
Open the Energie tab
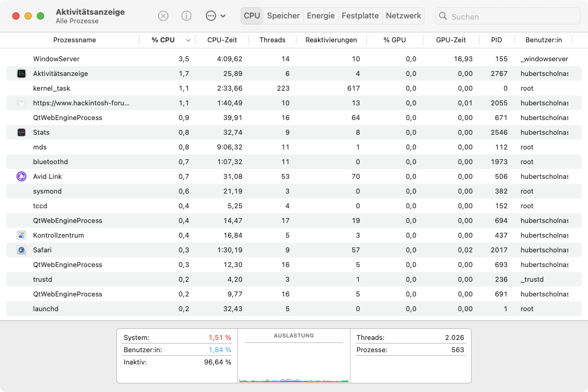coord(321,16)
